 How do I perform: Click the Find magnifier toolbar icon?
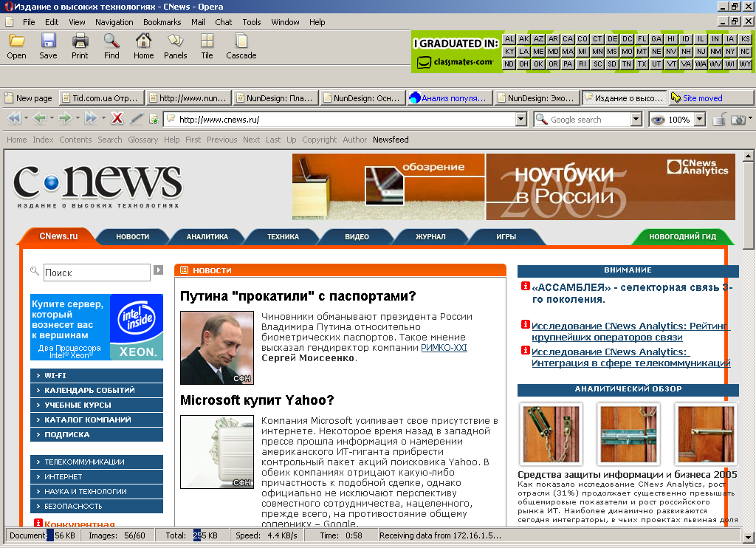(x=111, y=41)
